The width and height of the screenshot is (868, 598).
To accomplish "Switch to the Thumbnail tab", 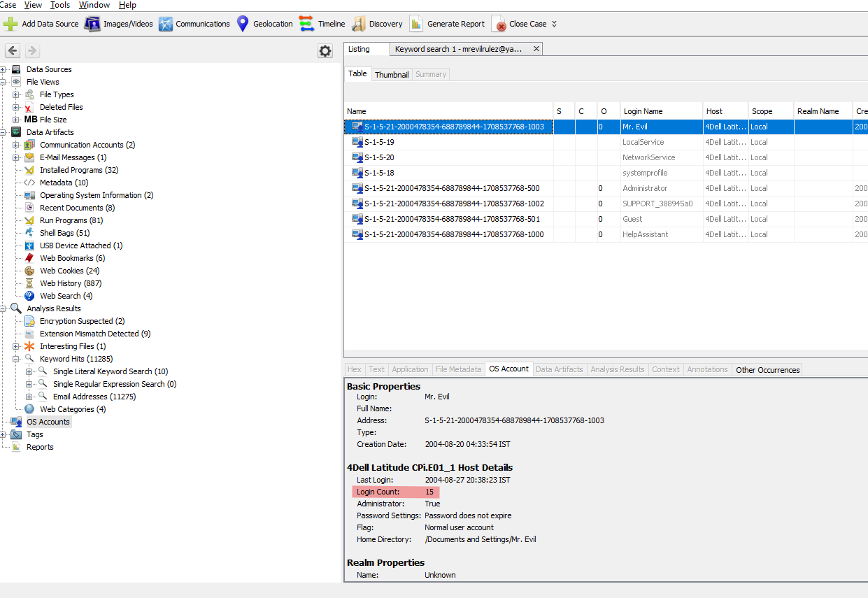I will pos(392,73).
